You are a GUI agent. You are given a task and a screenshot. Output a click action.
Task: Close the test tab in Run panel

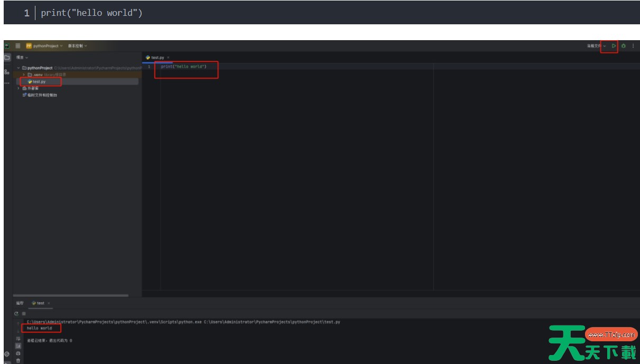(49, 303)
